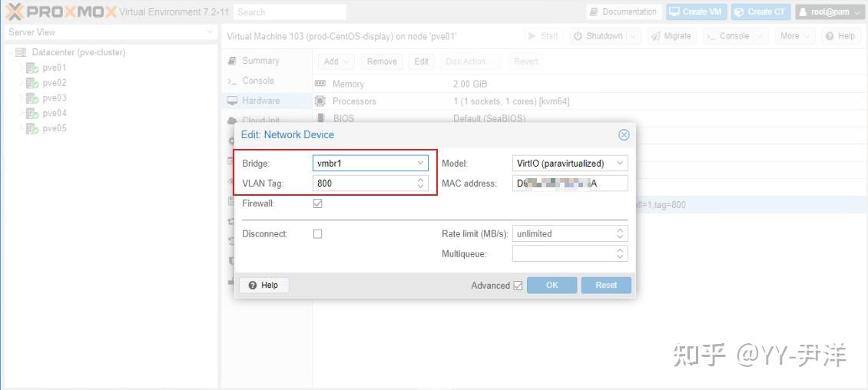Click the Datacenter icon in tree
This screenshot has width=868, height=390.
pyautogui.click(x=21, y=52)
